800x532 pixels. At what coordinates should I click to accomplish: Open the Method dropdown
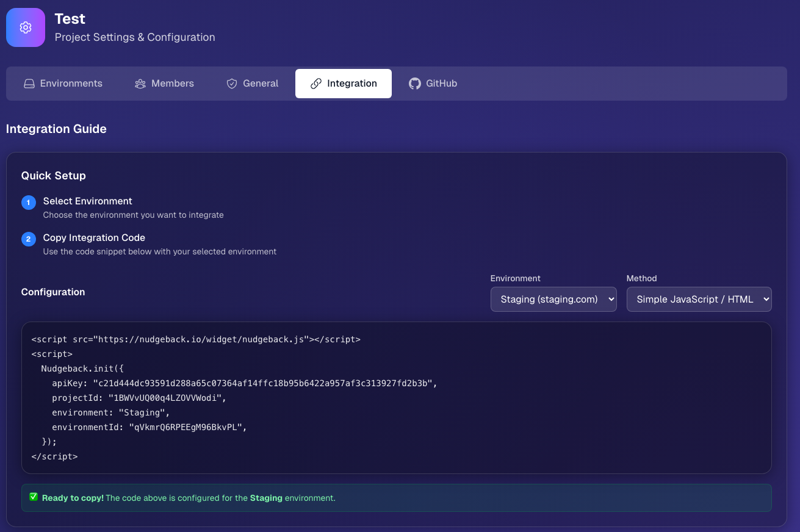[x=699, y=299]
